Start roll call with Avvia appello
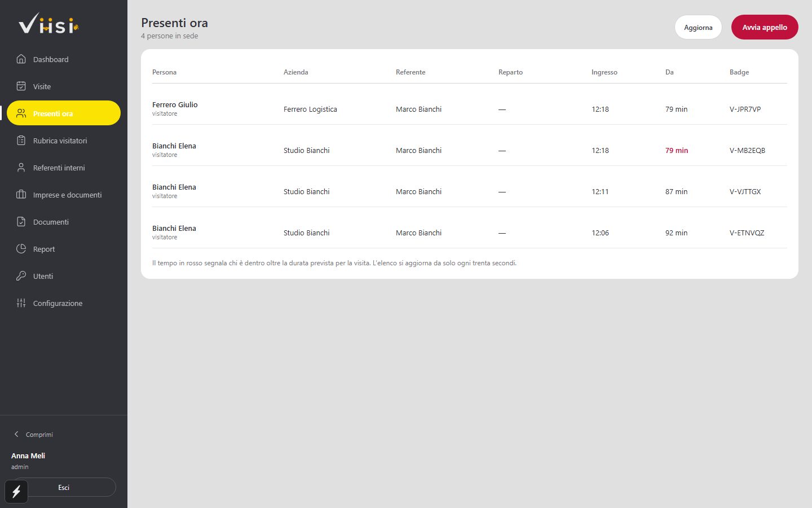 [x=765, y=27]
